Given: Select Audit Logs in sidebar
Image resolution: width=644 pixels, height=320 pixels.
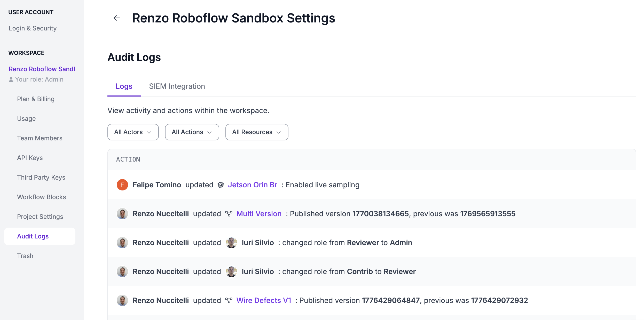Looking at the screenshot, I should click(40, 236).
